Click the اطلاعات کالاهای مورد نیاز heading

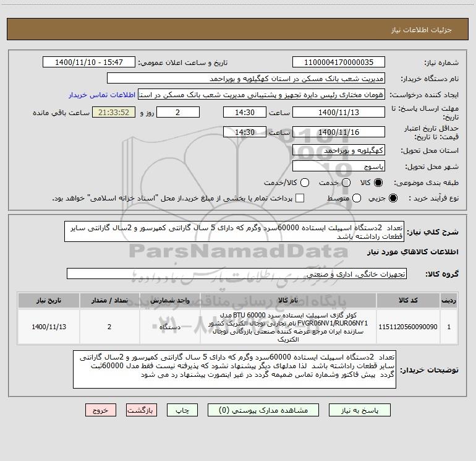412,252
